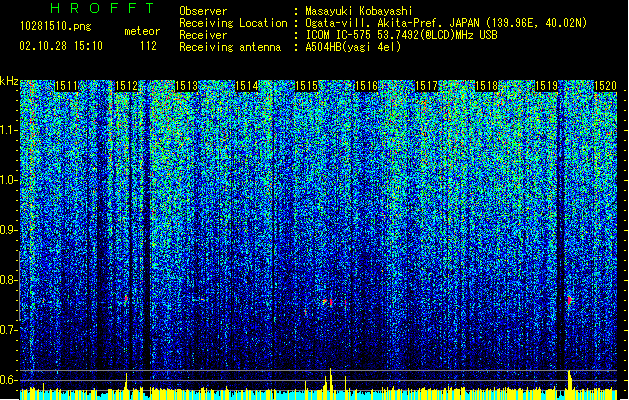Click the 1515 time marker

click(x=306, y=86)
